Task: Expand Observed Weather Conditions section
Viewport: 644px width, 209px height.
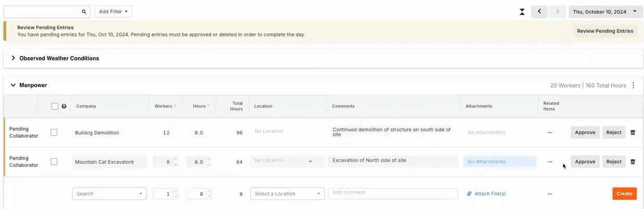Action: 13,58
